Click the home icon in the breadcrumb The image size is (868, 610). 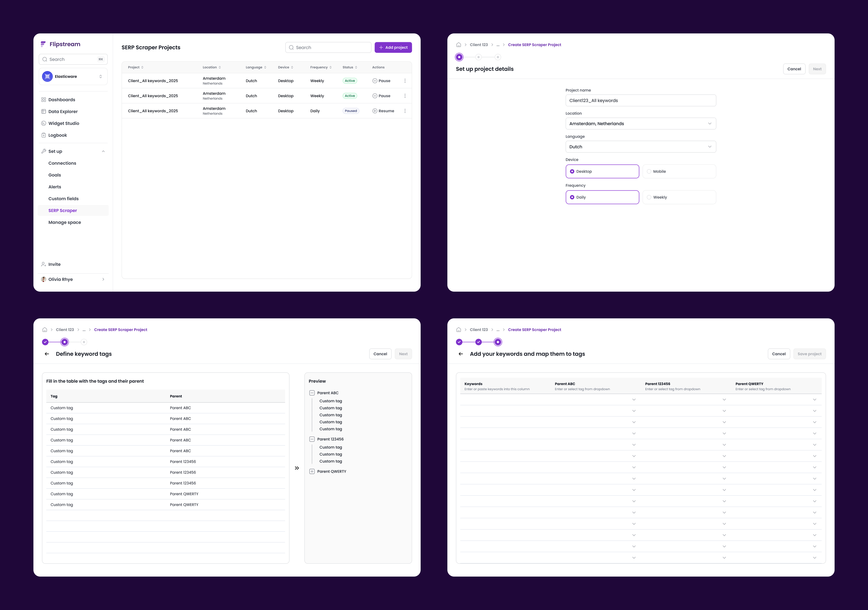tap(459, 44)
